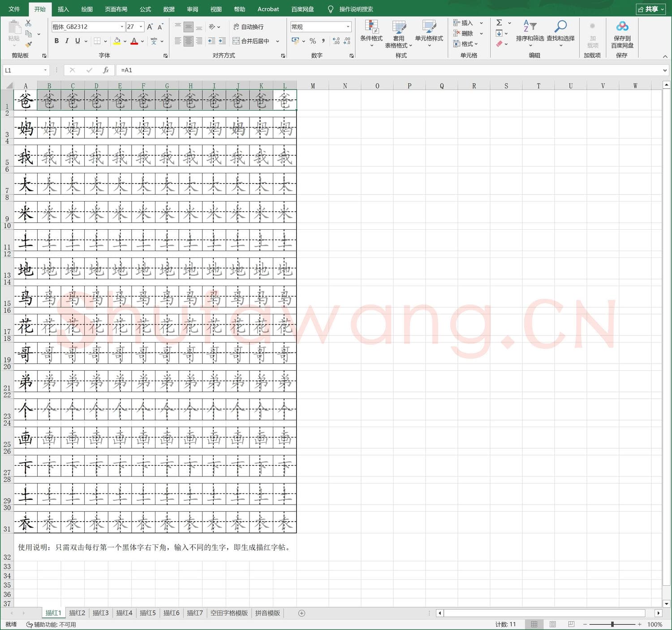This screenshot has width=672, height=630.
Task: Collapse the ribbon with the caret
Action: point(665,56)
